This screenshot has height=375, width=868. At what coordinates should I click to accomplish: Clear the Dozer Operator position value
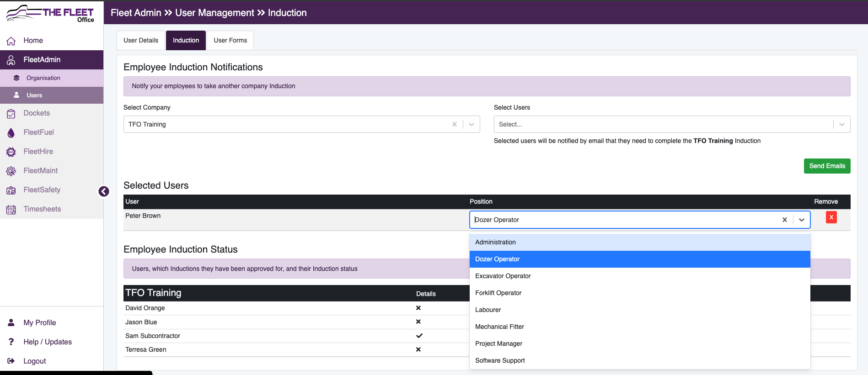click(x=785, y=220)
